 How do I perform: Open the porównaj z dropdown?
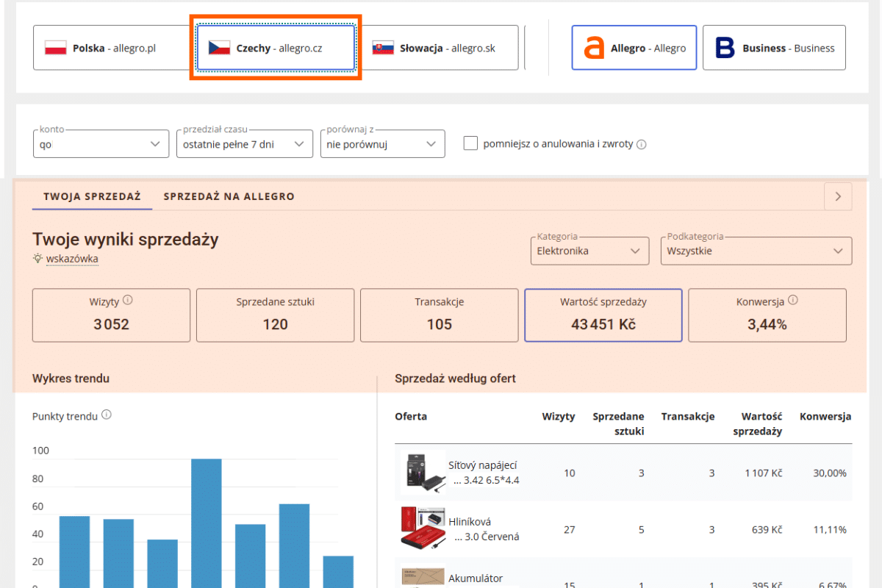(x=382, y=144)
